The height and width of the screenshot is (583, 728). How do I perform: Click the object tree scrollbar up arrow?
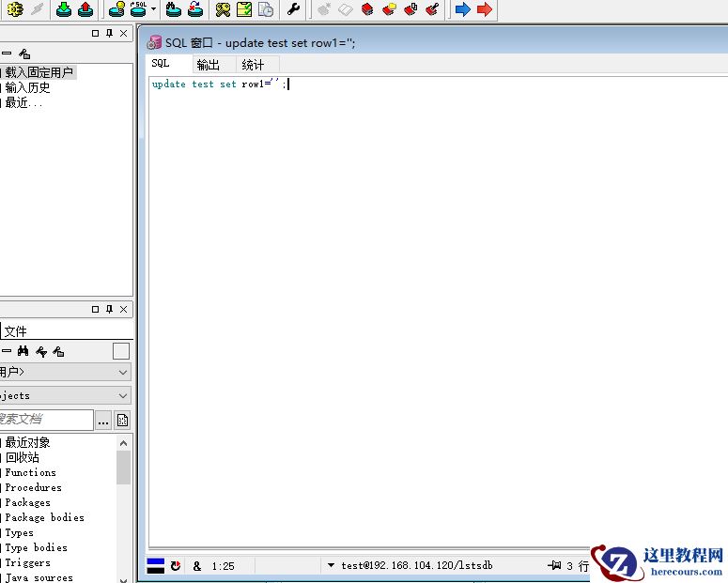coord(123,443)
